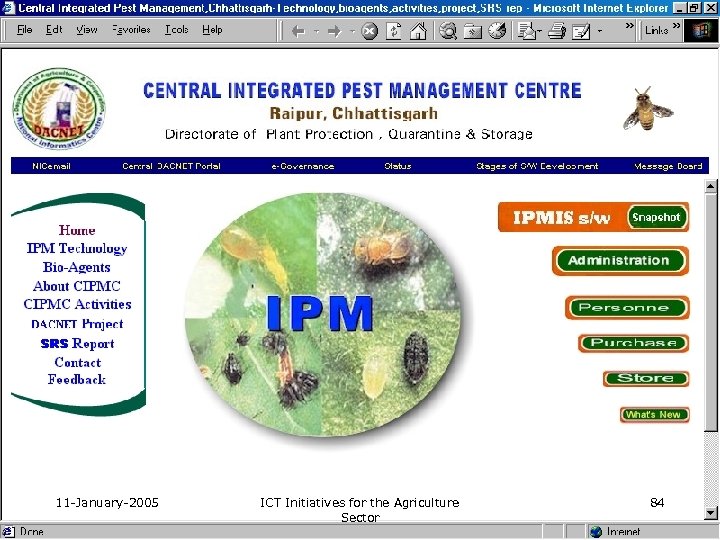Open Bio-Agents side link
Screen dimensions: 720x540
click(x=77, y=267)
